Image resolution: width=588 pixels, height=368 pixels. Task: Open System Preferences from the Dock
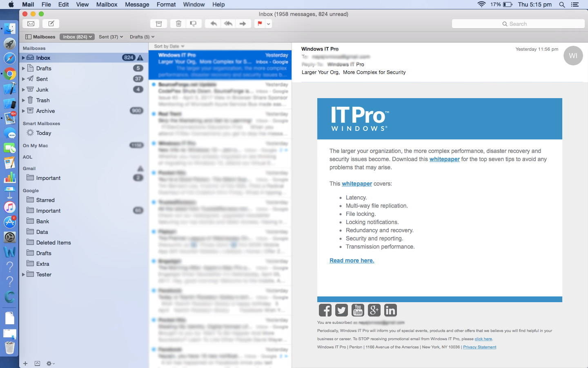[x=10, y=237]
